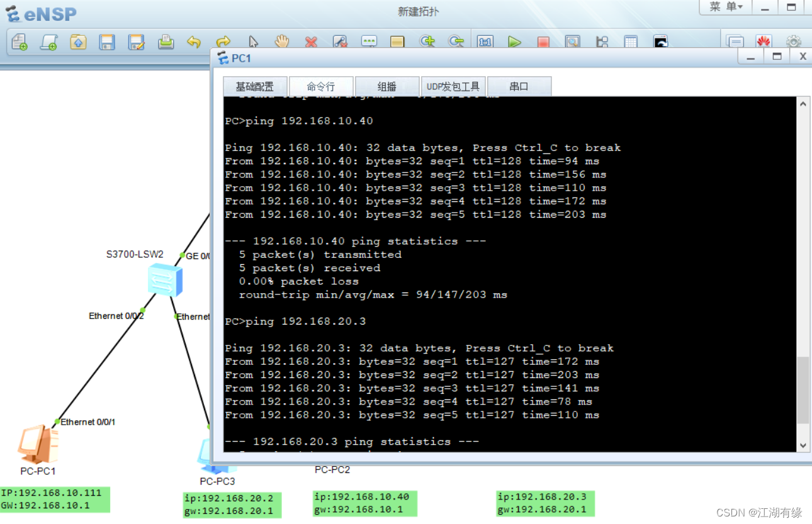This screenshot has height=524, width=812.
Task: Undo the last action
Action: click(x=194, y=42)
